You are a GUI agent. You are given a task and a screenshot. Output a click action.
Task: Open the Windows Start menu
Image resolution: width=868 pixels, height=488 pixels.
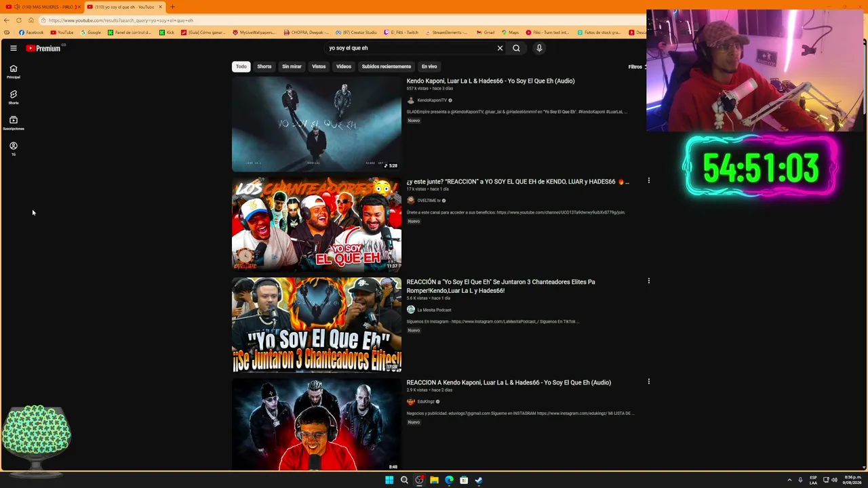pyautogui.click(x=389, y=480)
